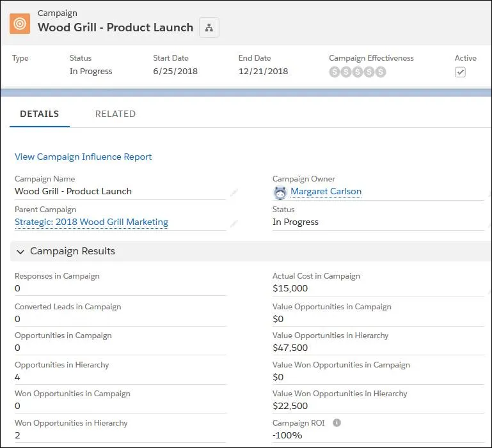Click Value Opportunities in Hierarchy $47,500
The height and width of the screenshot is (448, 492).
pos(290,348)
